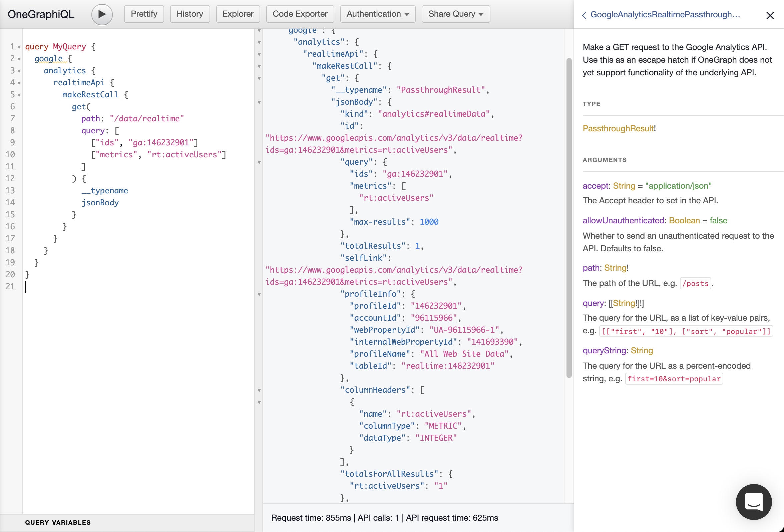
Task: Click "ga:146232901" string on editor line 9
Action: (x=161, y=143)
